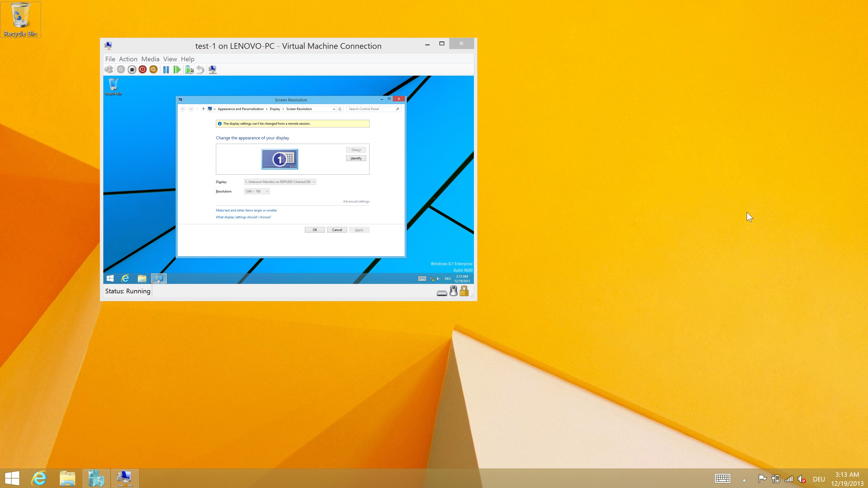
Task: Click the Display breadcrumb
Action: click(275, 109)
